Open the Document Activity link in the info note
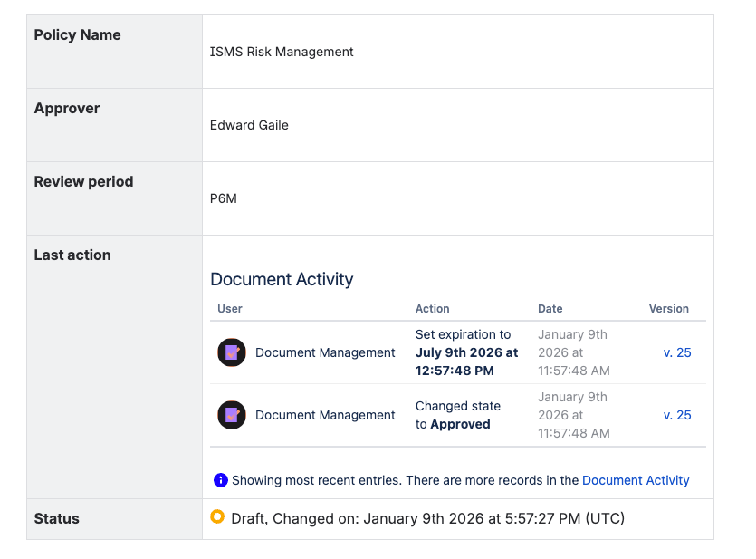Image resolution: width=756 pixels, height=559 pixels. (x=636, y=480)
